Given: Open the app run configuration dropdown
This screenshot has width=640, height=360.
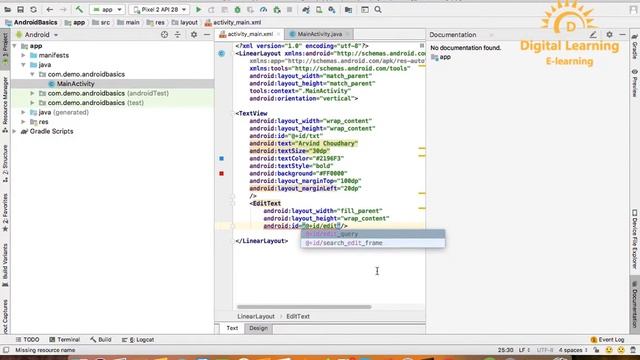Looking at the screenshot, I should [107, 9].
